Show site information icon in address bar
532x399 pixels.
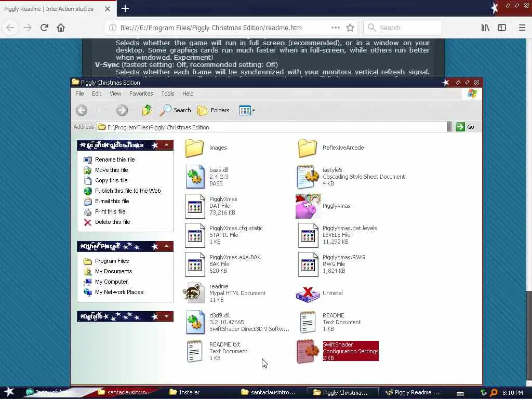click(x=112, y=28)
